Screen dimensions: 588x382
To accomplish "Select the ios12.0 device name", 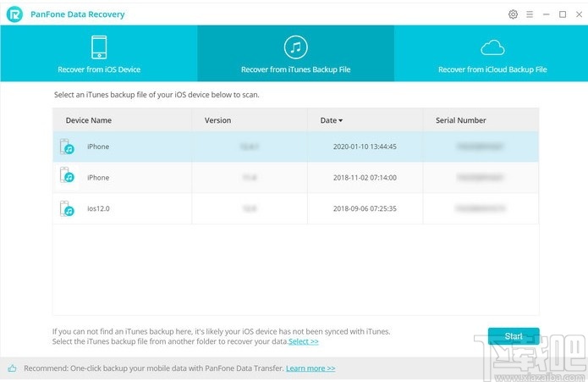I will (98, 208).
